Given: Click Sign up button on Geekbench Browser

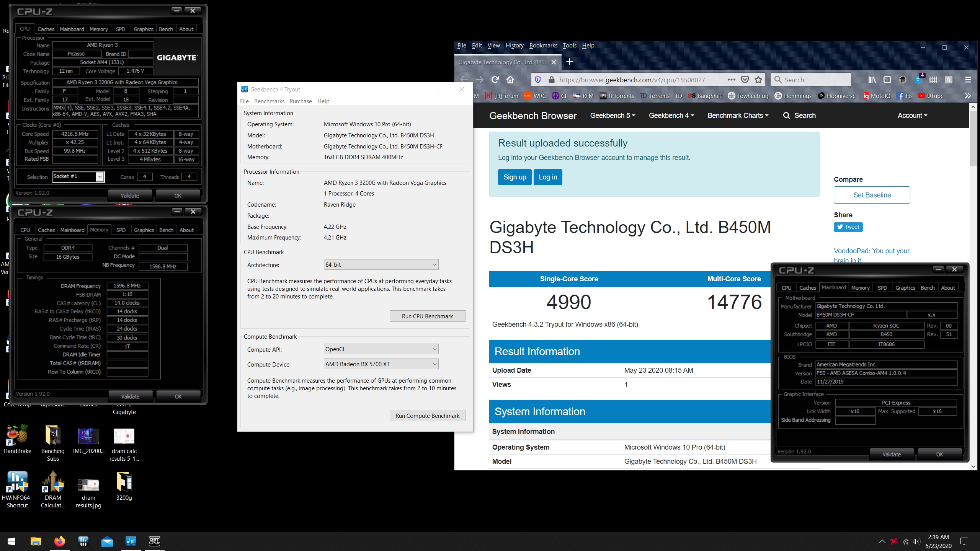Looking at the screenshot, I should point(514,177).
